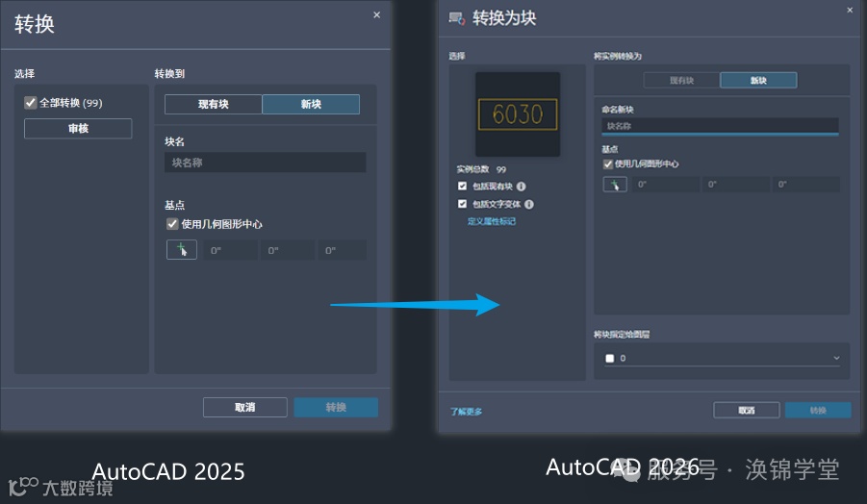Click 取消 button in 2025 dialog
Screen dimensions: 867x504
point(245,407)
